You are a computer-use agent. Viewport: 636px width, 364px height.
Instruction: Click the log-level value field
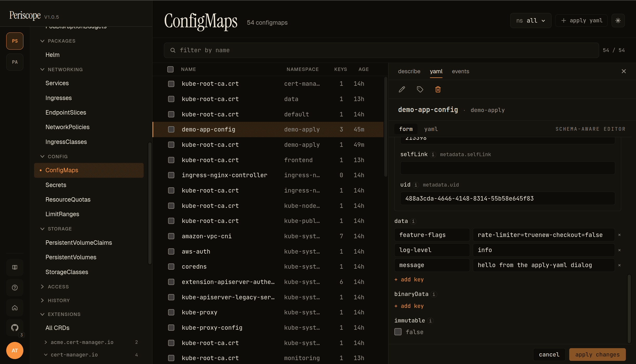coord(544,250)
